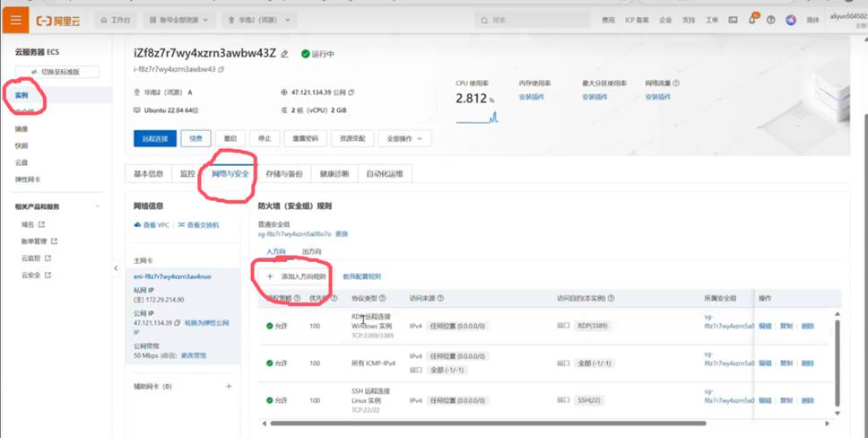Switch to the 存储与备份 tab
This screenshot has width=868, height=438.
pos(284,173)
